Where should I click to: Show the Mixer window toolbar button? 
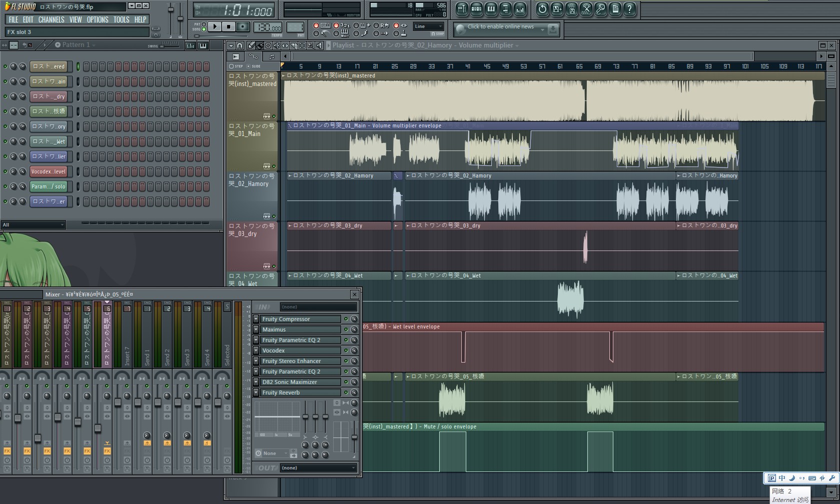point(520,9)
